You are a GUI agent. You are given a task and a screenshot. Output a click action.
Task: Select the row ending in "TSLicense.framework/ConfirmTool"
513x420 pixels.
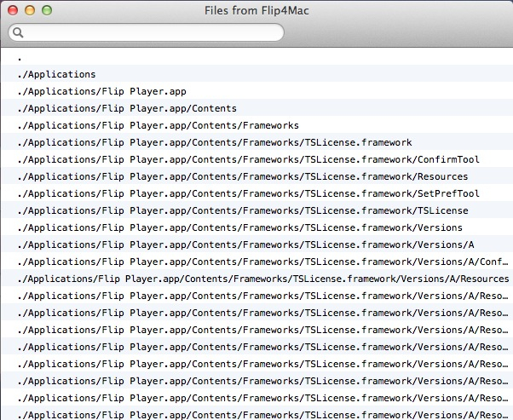click(x=256, y=158)
